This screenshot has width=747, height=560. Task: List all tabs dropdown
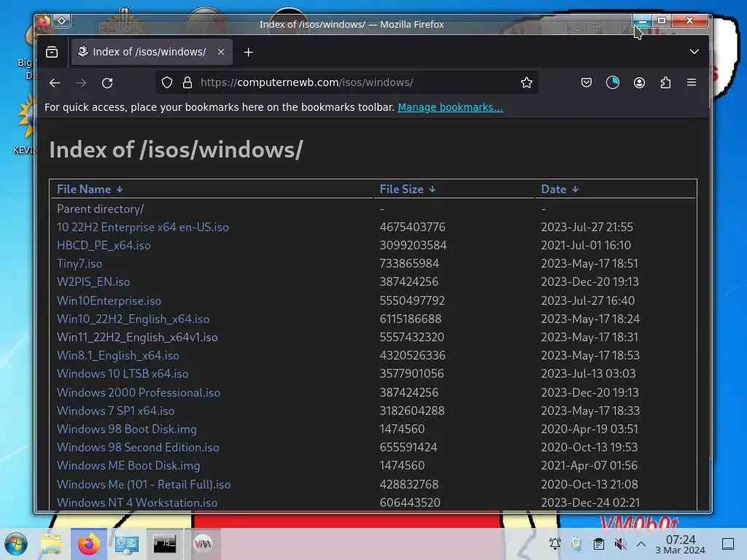pyautogui.click(x=694, y=52)
